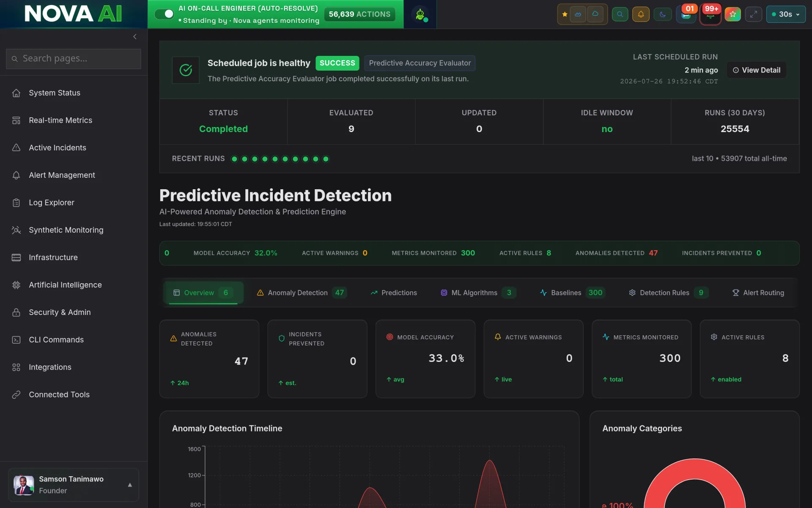Click the Nova robot agent icon

point(420,14)
